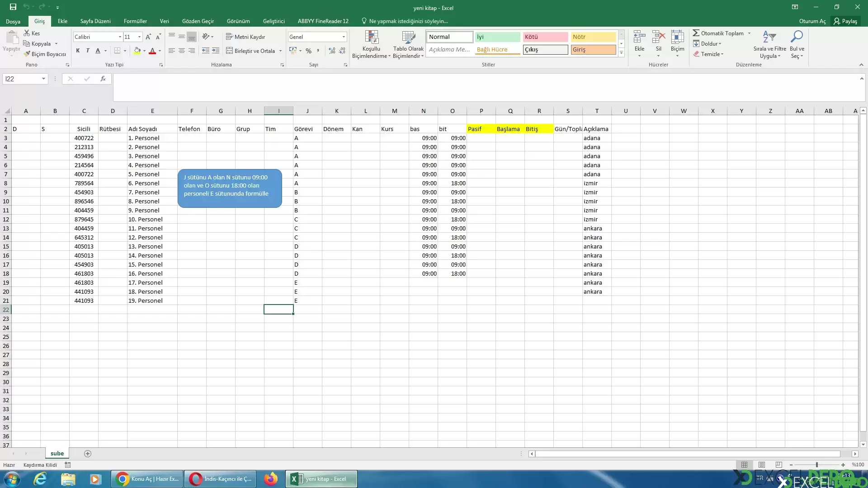The width and height of the screenshot is (868, 488).
Task: Open the font name Calibri dropdown
Action: (120, 37)
